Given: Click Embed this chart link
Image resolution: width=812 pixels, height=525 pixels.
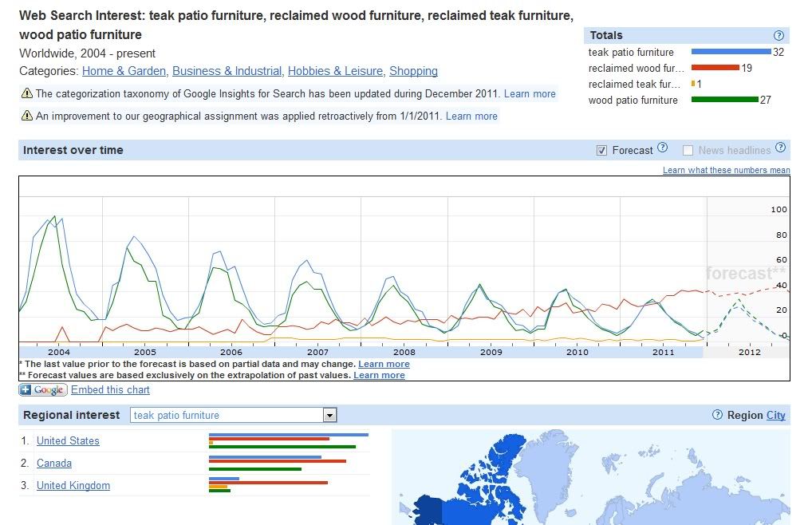Looking at the screenshot, I should coord(110,390).
